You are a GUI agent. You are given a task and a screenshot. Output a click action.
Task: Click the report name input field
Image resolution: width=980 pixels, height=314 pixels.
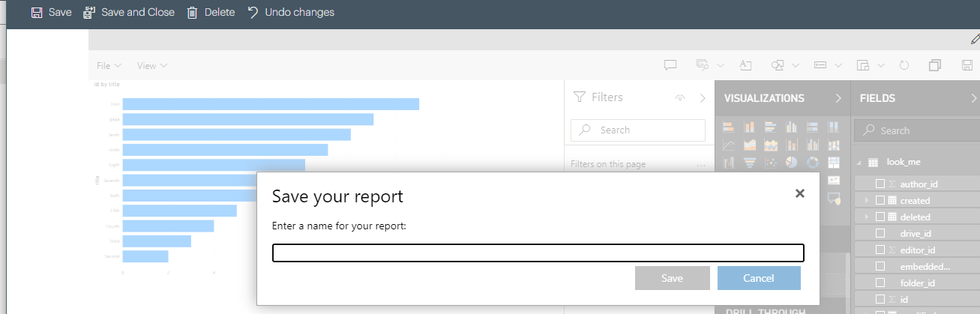[538, 253]
